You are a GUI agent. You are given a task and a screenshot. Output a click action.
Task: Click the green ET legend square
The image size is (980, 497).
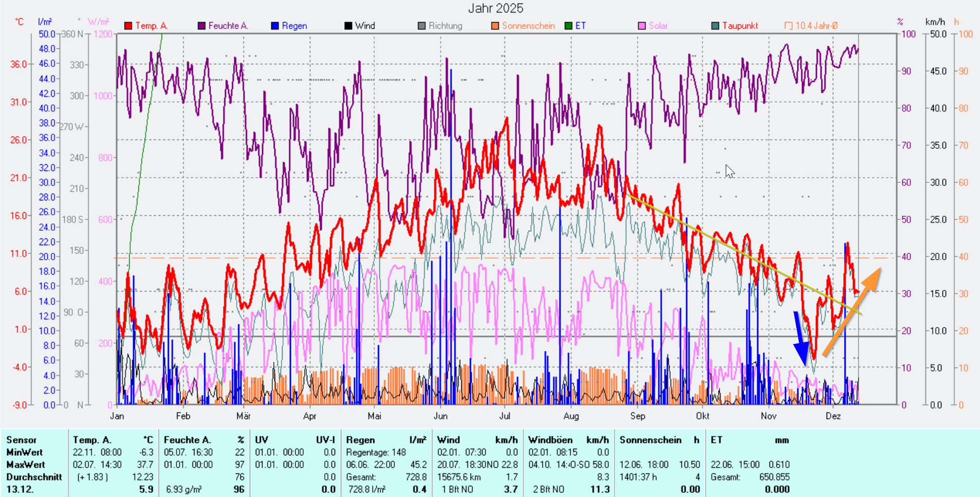coord(569,26)
